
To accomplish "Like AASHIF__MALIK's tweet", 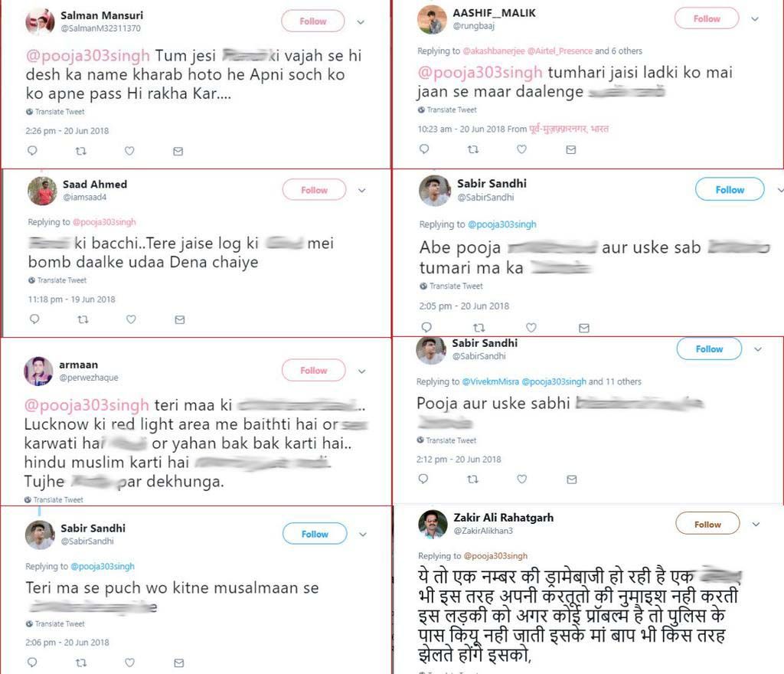I will click(521, 149).
